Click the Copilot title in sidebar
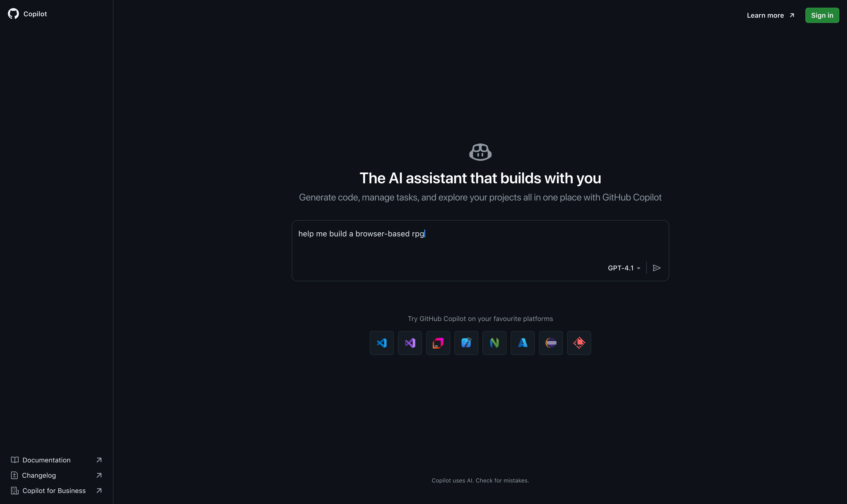Screen dimensions: 847x504 pyautogui.click(x=35, y=14)
